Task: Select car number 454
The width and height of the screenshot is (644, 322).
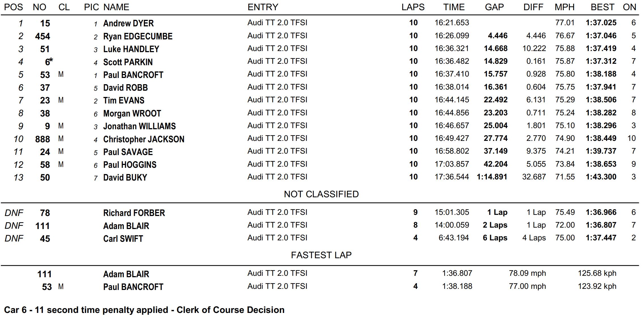Action: point(42,36)
